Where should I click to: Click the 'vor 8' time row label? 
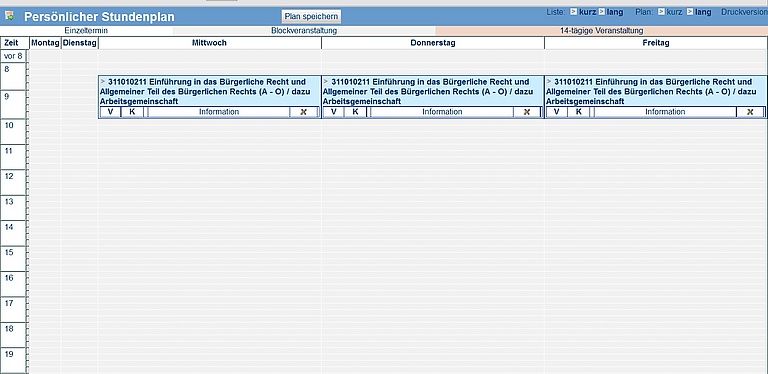[x=13, y=56]
